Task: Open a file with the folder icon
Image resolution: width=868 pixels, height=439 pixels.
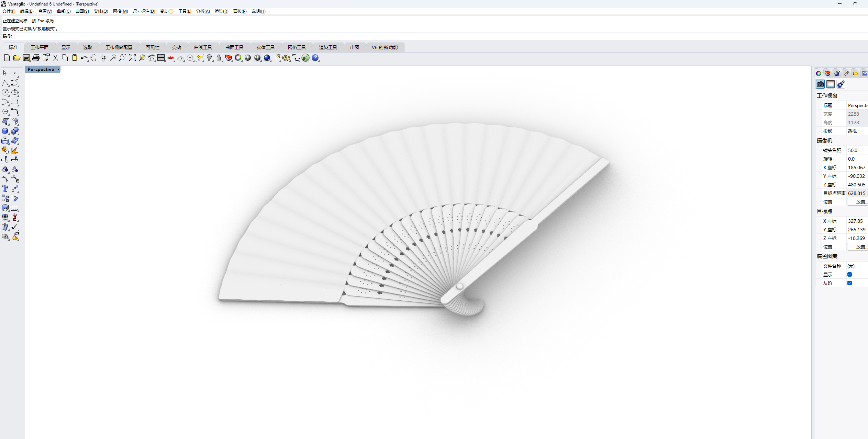Action: 16,58
